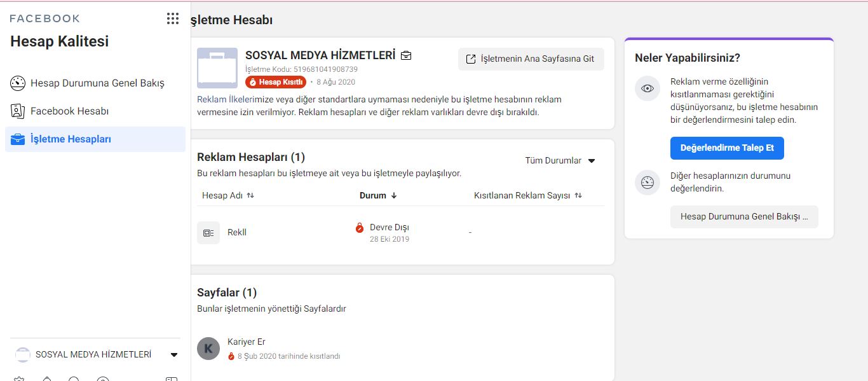Sort by the Durum column header
The height and width of the screenshot is (381, 868).
379,195
